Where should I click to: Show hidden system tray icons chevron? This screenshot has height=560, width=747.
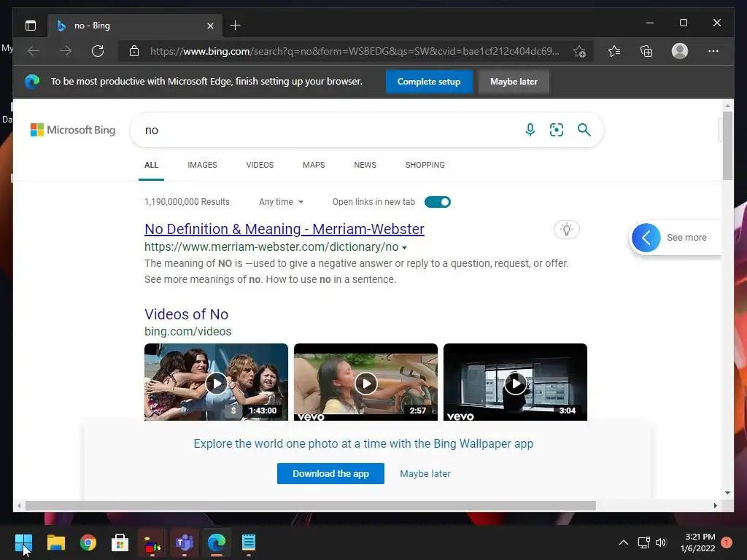click(623, 542)
